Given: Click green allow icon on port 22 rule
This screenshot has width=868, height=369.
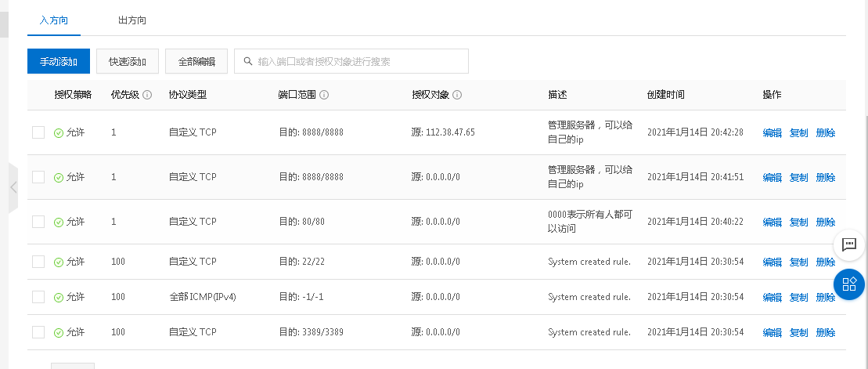Looking at the screenshot, I should coord(59,262).
